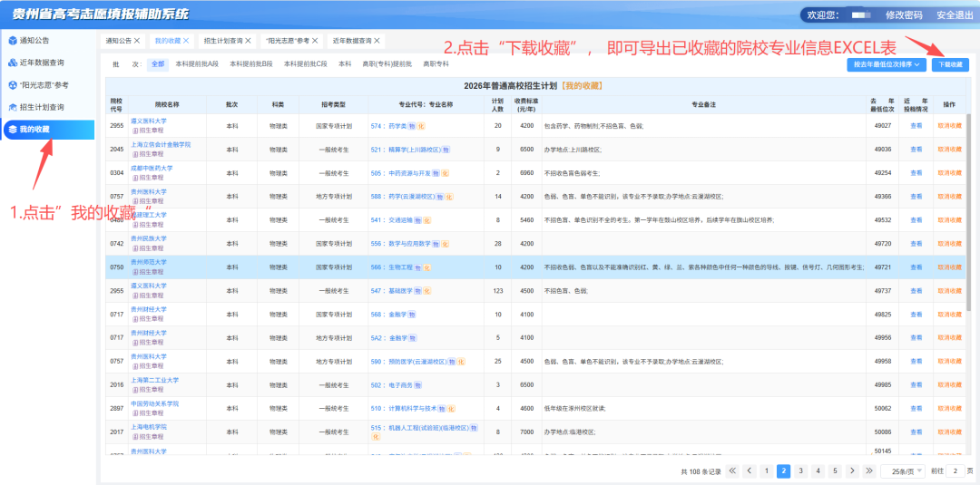Viewport: 980px width, 485px height.
Task: Go to page 5
Action: (834, 470)
